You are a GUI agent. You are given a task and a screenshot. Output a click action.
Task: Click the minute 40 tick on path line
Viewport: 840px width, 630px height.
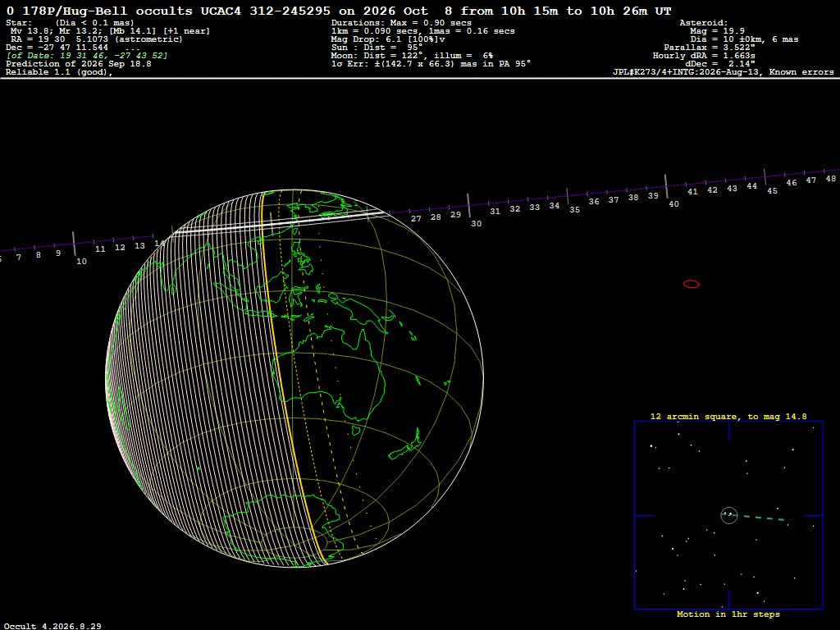[x=666, y=186]
